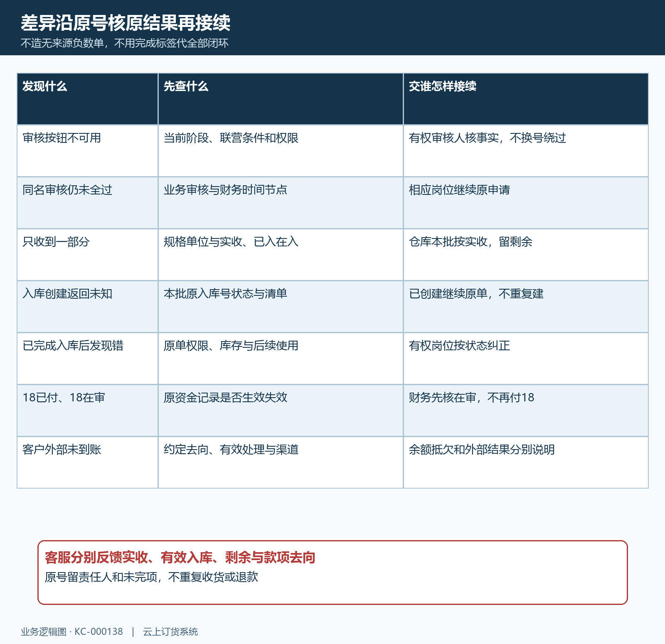Select the cell 本批原入库号状态与清单
The width and height of the screenshot is (665, 644).
coord(281,307)
